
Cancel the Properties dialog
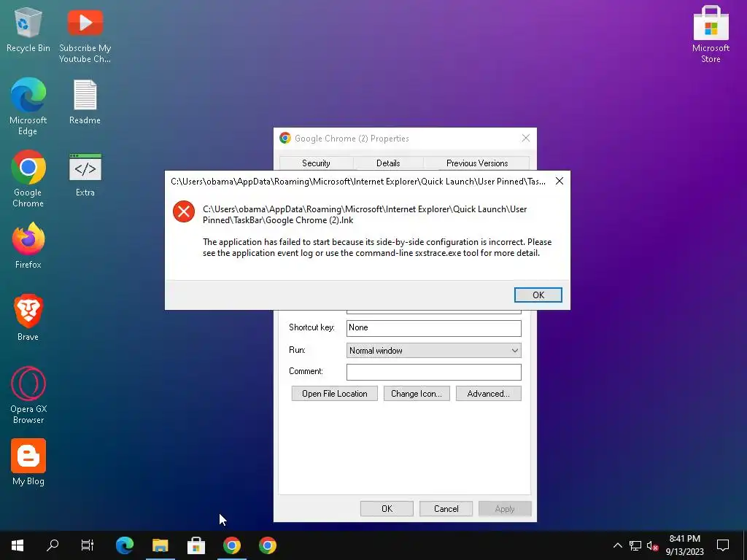click(x=446, y=508)
